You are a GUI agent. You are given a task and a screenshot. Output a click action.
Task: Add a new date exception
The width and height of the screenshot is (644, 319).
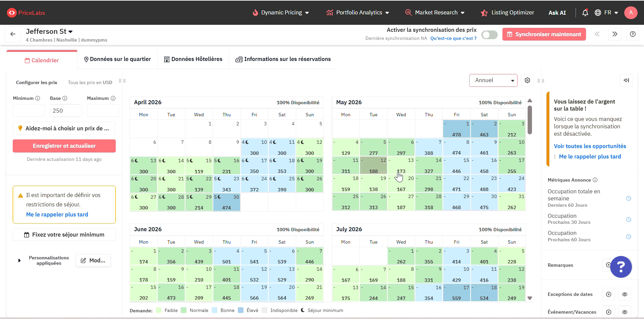608,294
